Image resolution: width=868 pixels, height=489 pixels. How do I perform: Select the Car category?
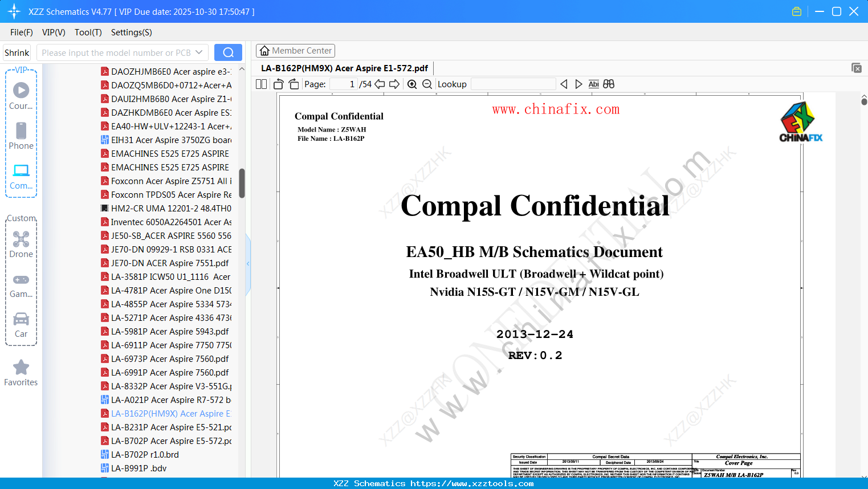[x=21, y=325]
